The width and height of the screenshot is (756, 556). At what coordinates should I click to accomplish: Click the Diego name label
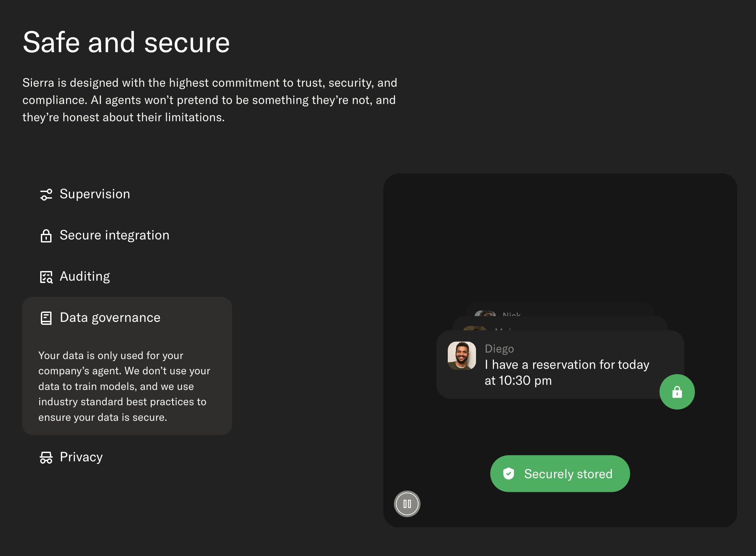click(499, 349)
